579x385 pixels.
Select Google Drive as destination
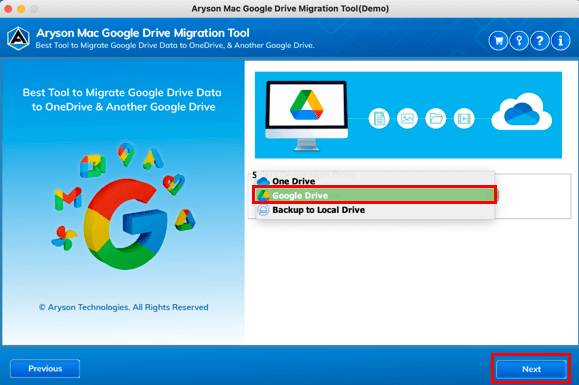pyautogui.click(x=375, y=195)
